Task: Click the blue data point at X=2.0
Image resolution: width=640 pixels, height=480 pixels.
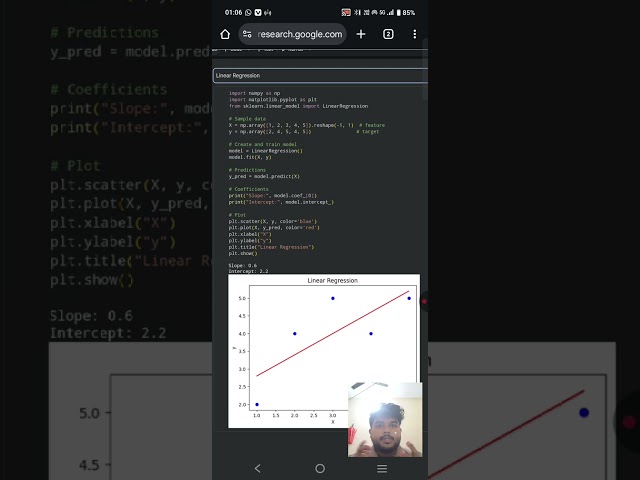Action: click(295, 333)
